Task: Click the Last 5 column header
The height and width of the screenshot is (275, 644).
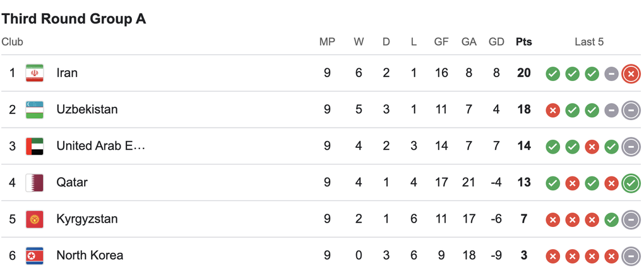Action: (x=589, y=42)
